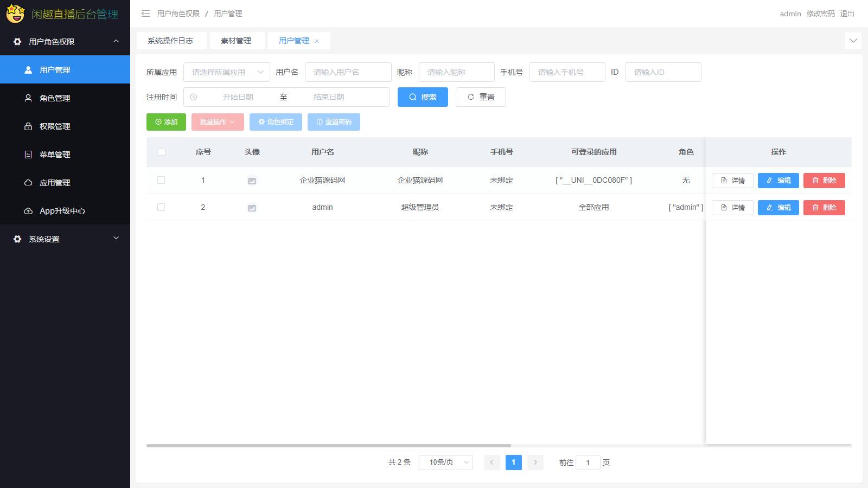Open the 10条/页 page size dropdown

tap(445, 463)
